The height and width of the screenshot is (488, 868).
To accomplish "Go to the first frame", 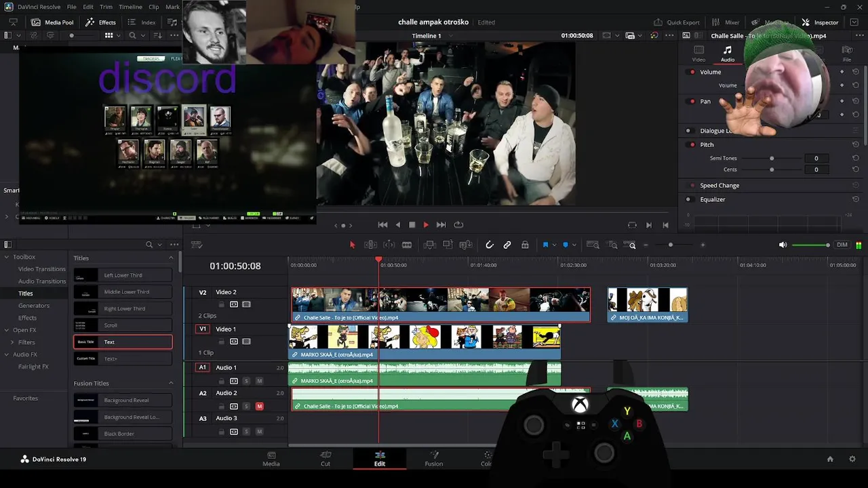I will pyautogui.click(x=382, y=225).
